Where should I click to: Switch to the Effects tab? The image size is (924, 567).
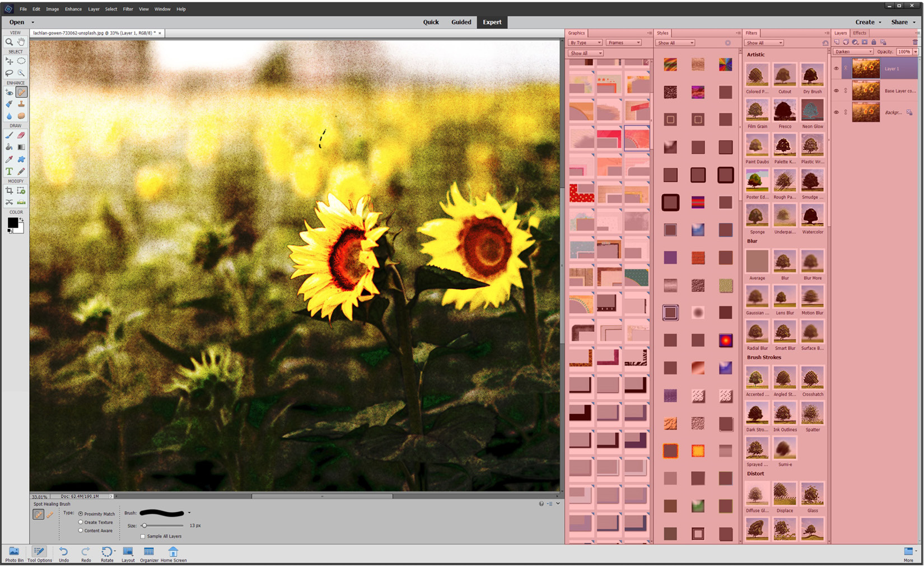[860, 33]
